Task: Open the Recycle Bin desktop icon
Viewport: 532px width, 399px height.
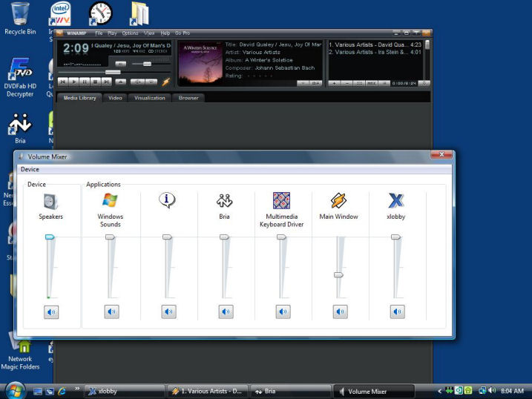Action: point(20,18)
